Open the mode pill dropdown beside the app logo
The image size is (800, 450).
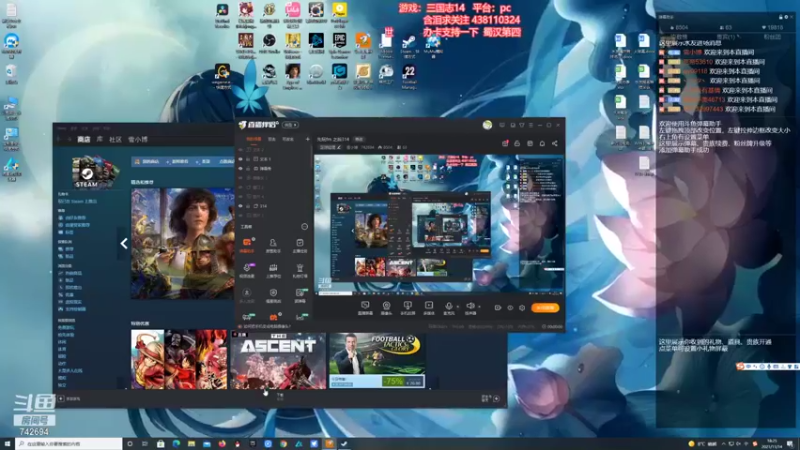point(290,125)
